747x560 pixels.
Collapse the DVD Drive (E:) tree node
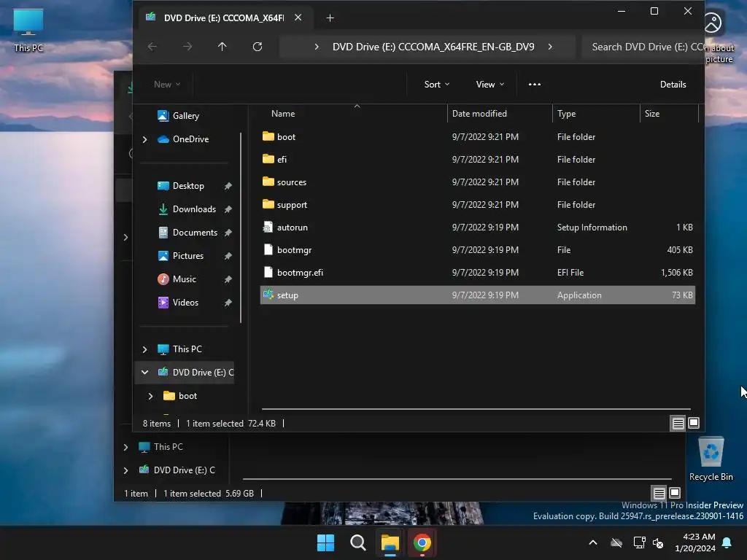point(145,373)
